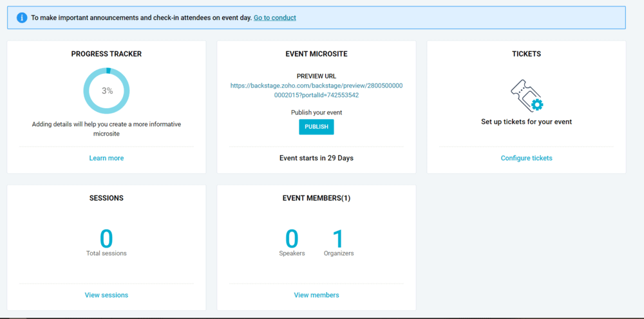The height and width of the screenshot is (319, 644).
Task: Open the Learn more link in Progress Tracker
Action: tap(106, 158)
